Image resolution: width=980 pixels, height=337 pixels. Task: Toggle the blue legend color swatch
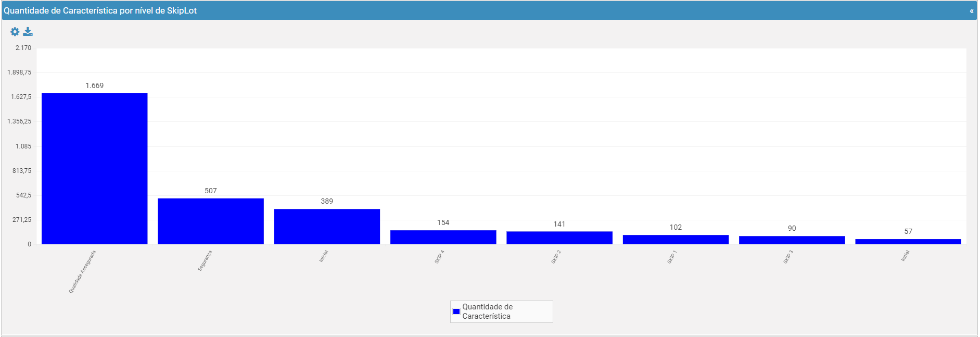[x=456, y=311]
